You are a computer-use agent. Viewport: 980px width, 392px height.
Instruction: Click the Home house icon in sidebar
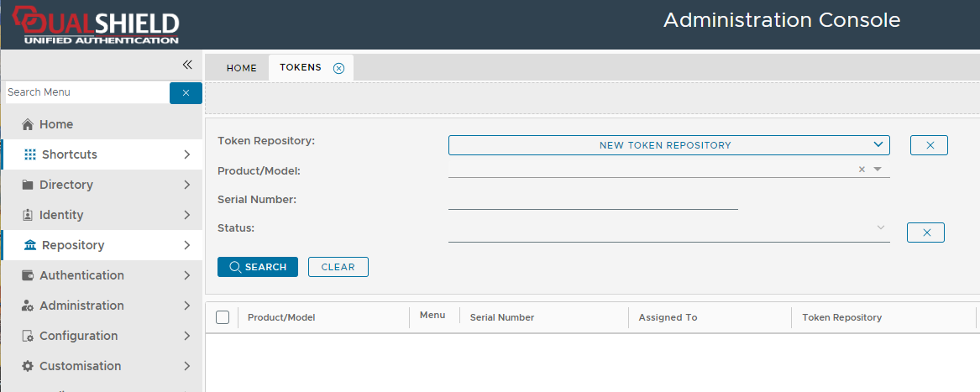[28, 124]
